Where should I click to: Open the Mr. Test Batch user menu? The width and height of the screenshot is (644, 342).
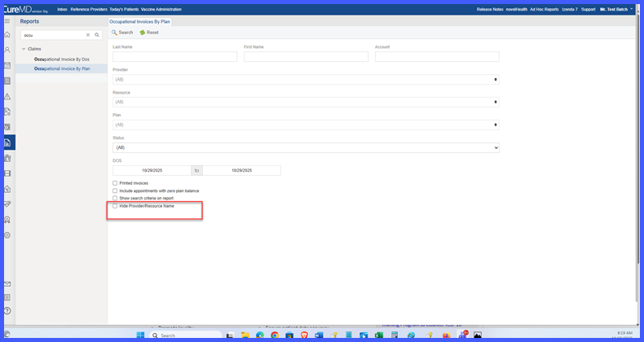[x=616, y=9]
